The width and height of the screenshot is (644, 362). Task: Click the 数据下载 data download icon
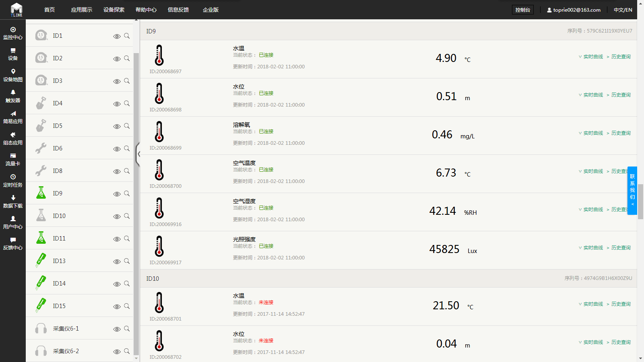[x=13, y=198]
